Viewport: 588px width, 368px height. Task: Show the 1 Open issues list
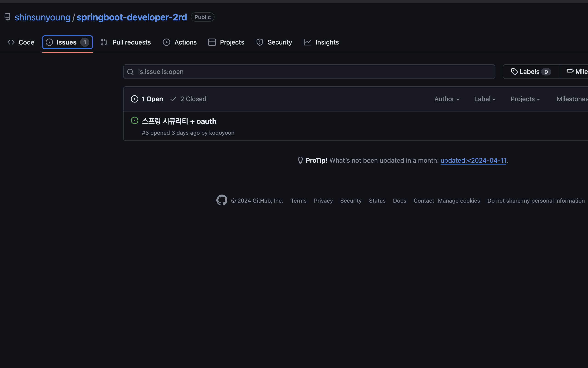147,99
